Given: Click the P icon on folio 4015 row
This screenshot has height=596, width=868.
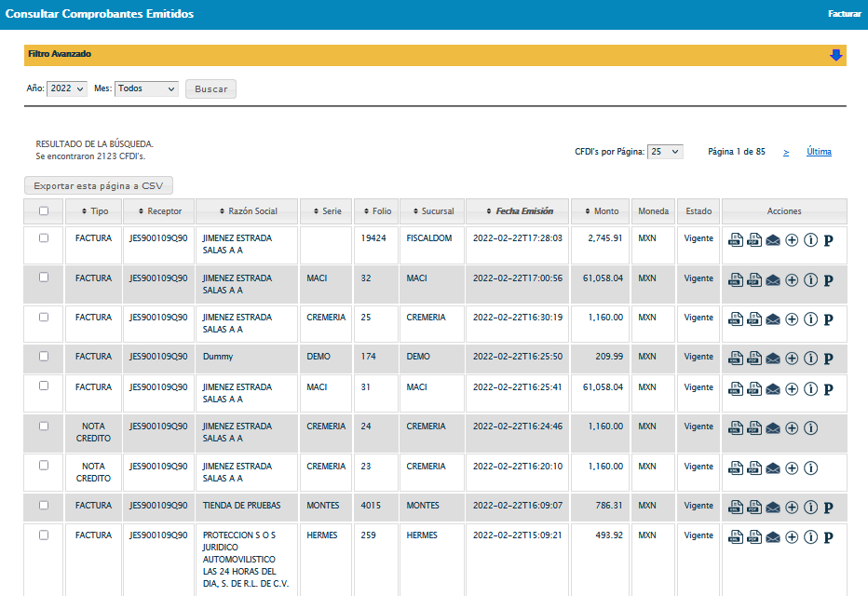Looking at the screenshot, I should coord(828,508).
